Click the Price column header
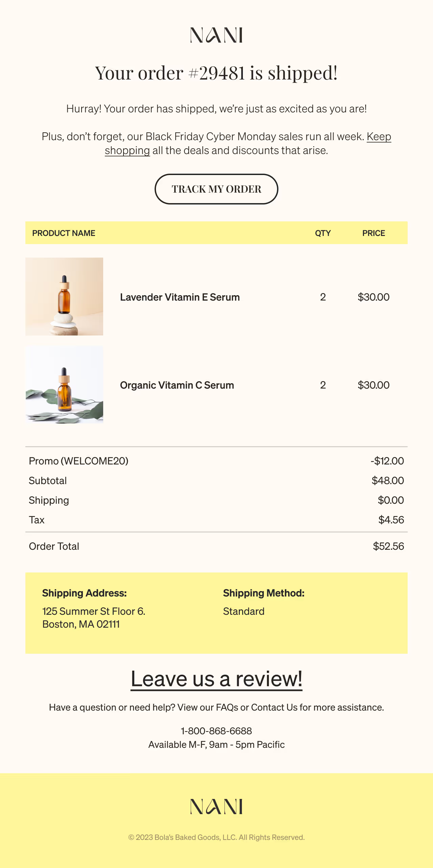This screenshot has height=868, width=433. click(x=373, y=233)
